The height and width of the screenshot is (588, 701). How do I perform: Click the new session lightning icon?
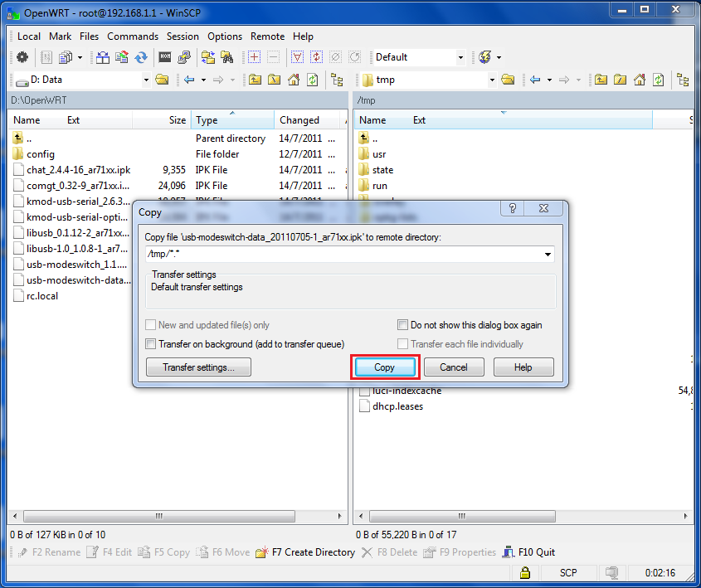(484, 57)
